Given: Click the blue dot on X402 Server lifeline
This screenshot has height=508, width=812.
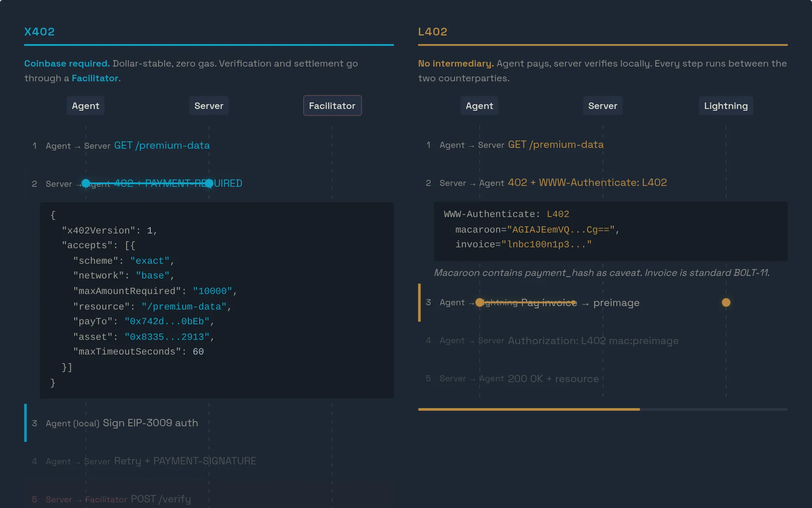Looking at the screenshot, I should [209, 183].
